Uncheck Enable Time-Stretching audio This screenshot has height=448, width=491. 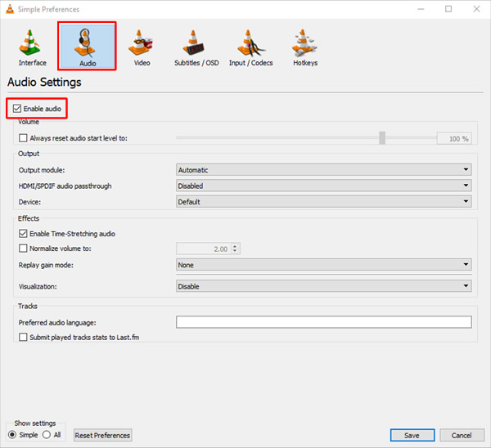23,233
